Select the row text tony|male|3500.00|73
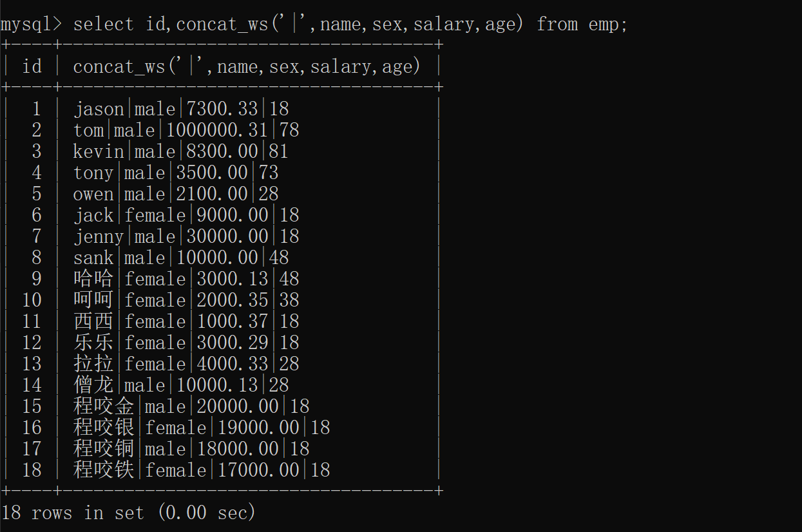This screenshot has width=802, height=532. coord(176,173)
